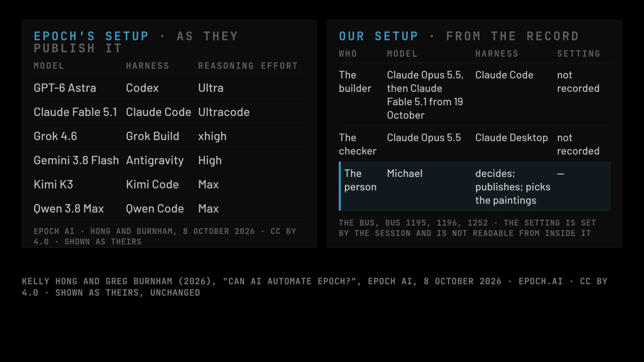
Task: Select the 'Grok 4.6' model cell
Action: pos(55,136)
